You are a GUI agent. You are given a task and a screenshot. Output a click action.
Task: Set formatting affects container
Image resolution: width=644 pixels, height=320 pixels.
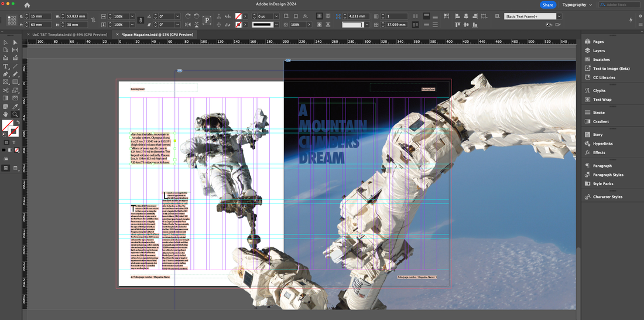pyautogui.click(x=6, y=142)
